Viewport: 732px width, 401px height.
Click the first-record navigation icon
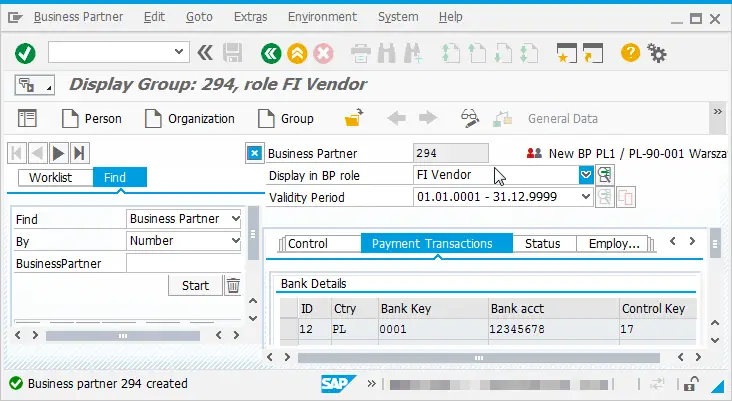[x=16, y=153]
